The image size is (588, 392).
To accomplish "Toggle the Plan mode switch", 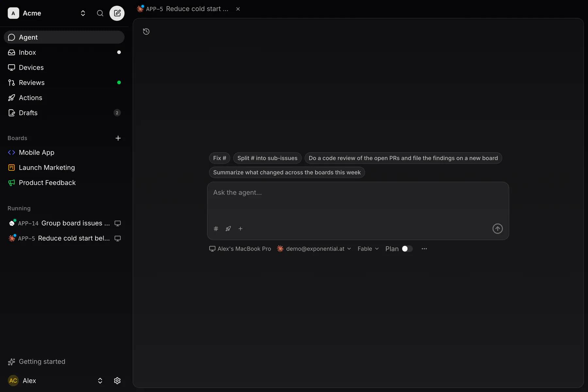I will (407, 249).
